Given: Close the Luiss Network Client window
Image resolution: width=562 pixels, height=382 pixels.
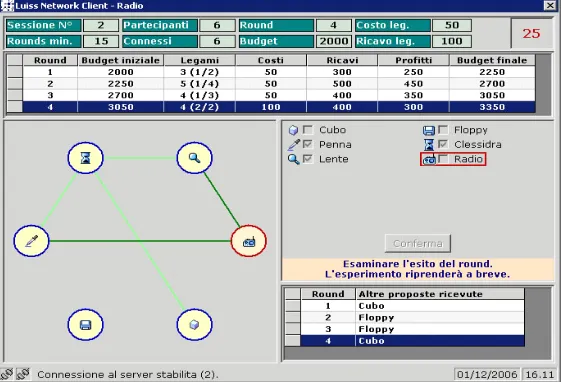Looking at the screenshot, I should (550, 5).
